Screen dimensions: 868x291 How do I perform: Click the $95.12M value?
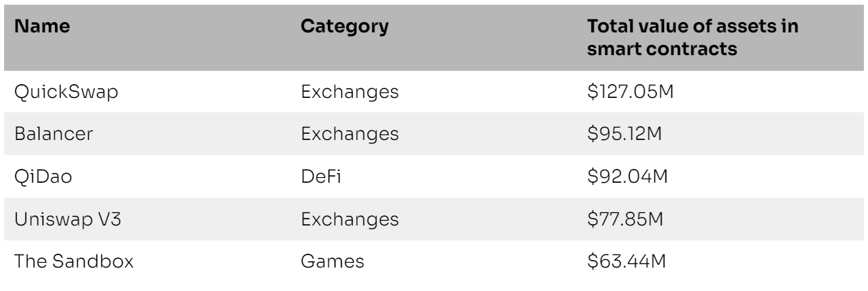coord(624,131)
